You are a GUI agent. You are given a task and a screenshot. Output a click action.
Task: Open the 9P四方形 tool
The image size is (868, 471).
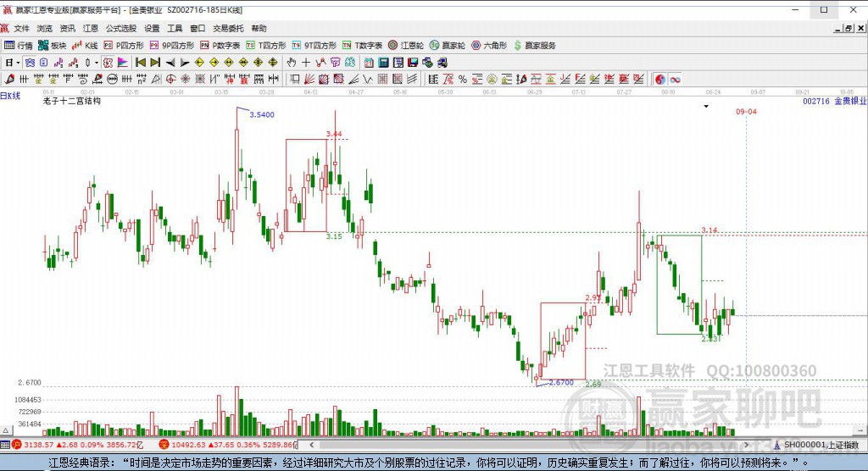tap(171, 46)
